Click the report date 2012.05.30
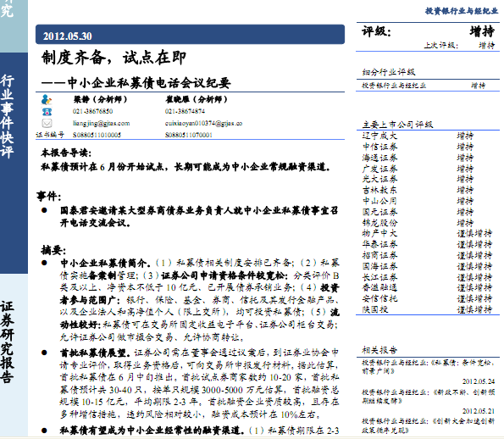Viewport: 504px width, 439px height. pyautogui.click(x=68, y=36)
